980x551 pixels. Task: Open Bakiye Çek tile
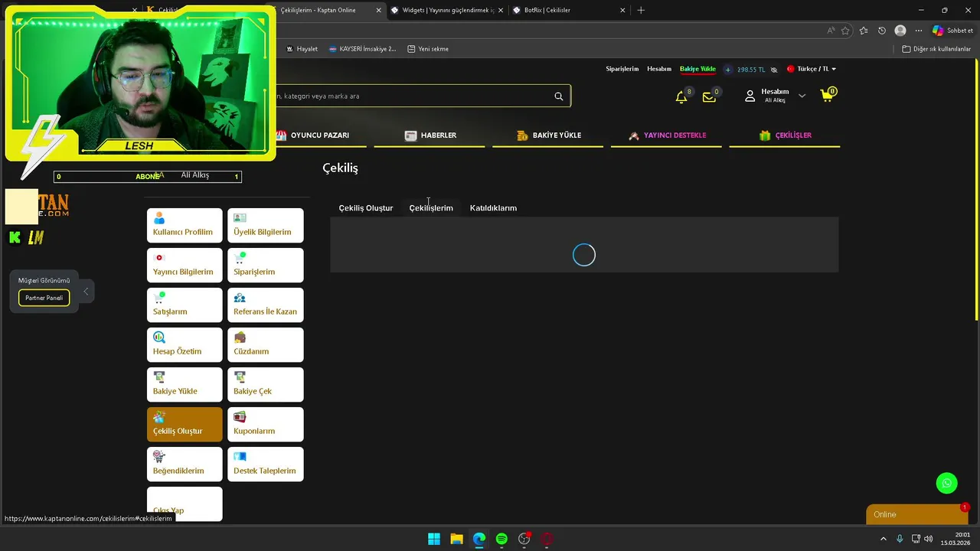click(266, 385)
